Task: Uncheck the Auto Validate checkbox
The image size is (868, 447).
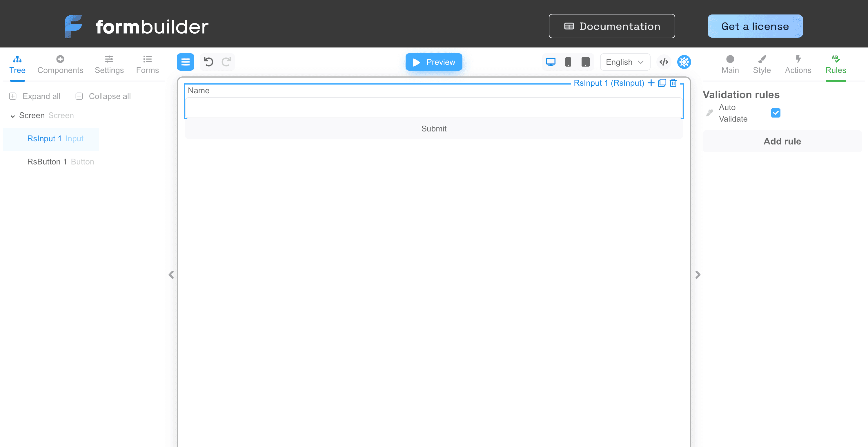Action: click(x=775, y=113)
